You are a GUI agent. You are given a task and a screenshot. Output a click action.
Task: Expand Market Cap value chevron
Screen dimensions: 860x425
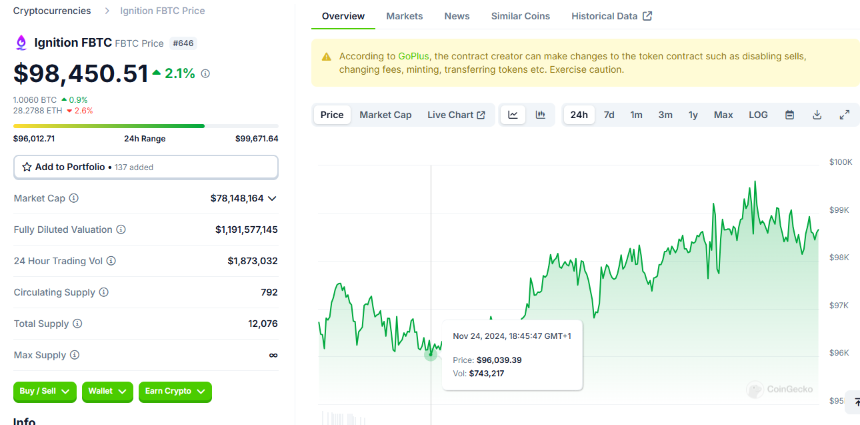click(271, 199)
